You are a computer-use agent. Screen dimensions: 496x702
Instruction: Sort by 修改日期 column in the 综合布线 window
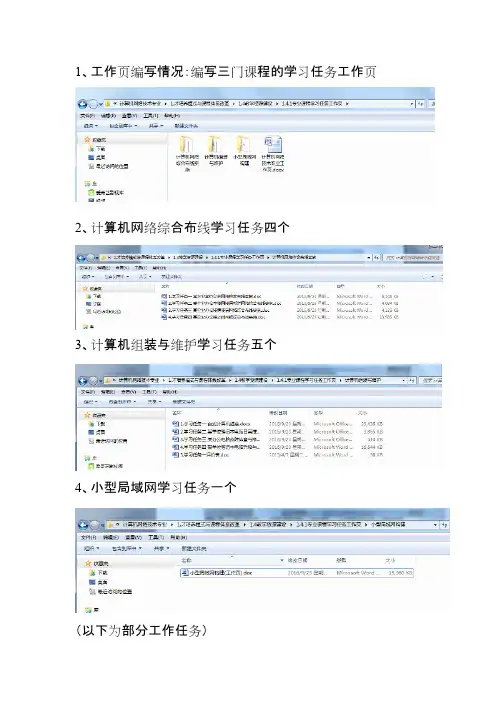coord(304,286)
